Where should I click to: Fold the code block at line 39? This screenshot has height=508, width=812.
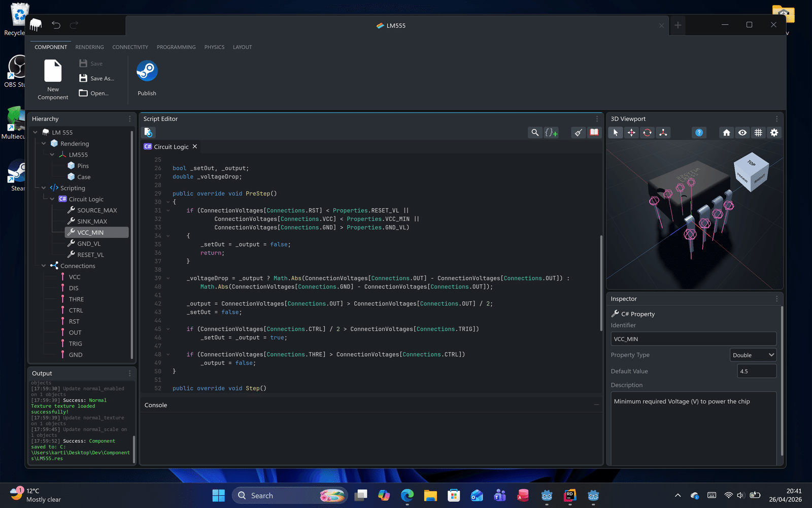pos(168,278)
